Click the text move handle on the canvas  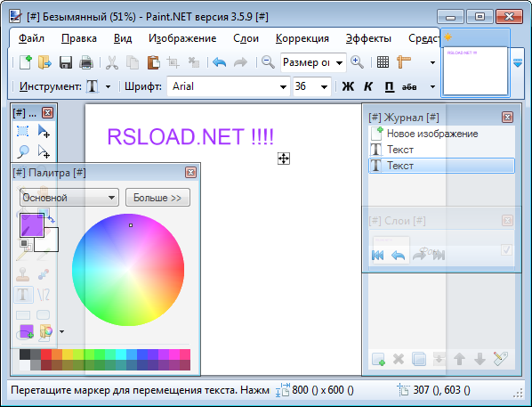pyautogui.click(x=284, y=159)
